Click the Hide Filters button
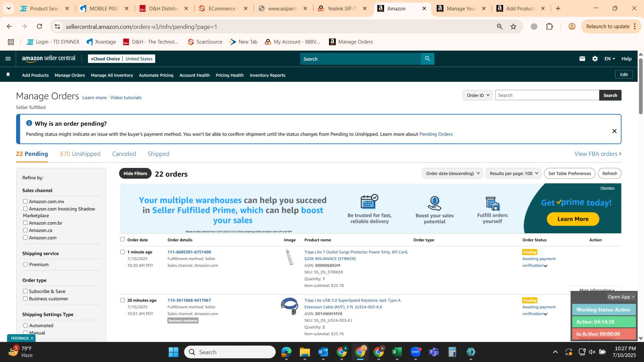This screenshot has width=644, height=362. point(135,173)
